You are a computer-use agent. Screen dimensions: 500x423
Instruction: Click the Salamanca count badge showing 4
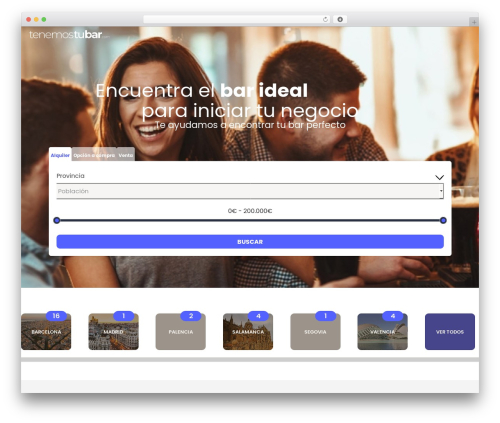[x=258, y=316]
